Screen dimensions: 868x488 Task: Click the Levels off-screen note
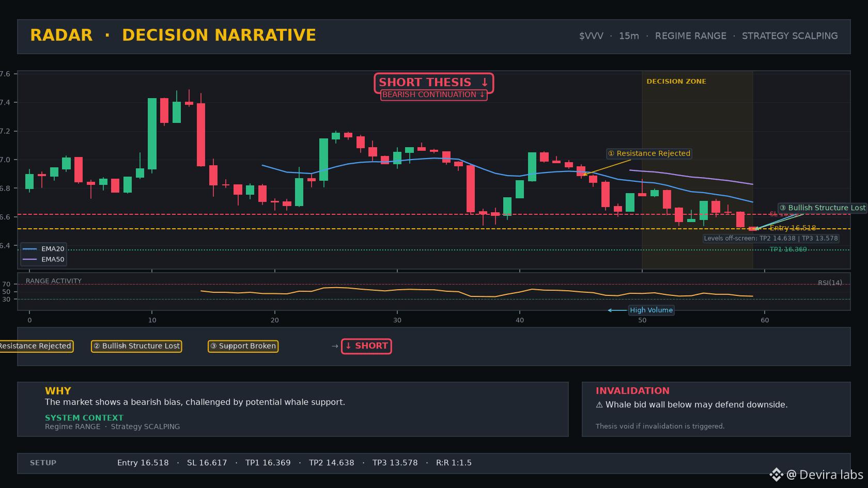(x=771, y=238)
